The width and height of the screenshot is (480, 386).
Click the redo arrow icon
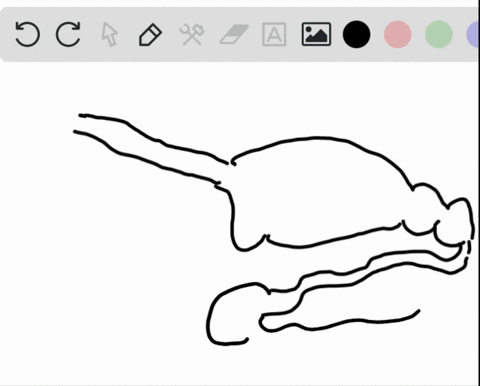point(68,34)
